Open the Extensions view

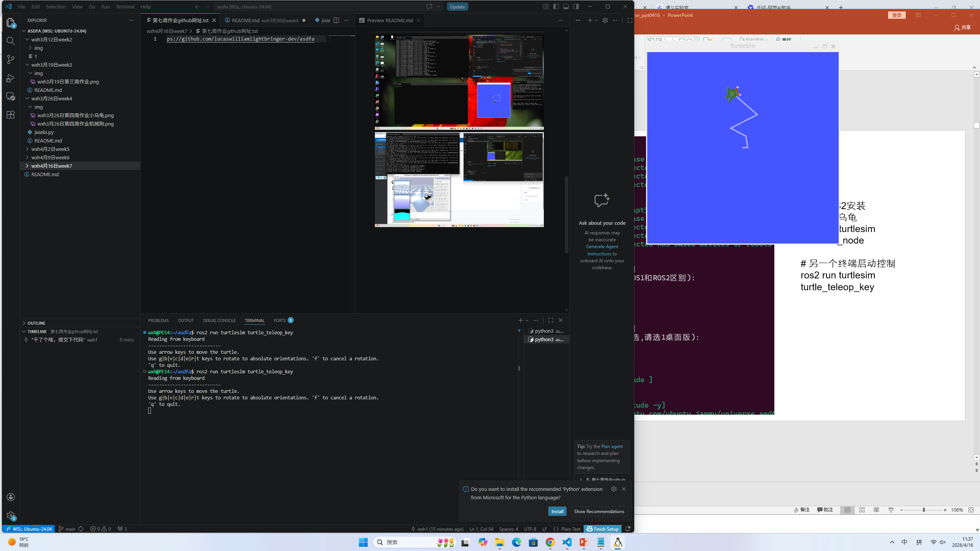tap(11, 114)
